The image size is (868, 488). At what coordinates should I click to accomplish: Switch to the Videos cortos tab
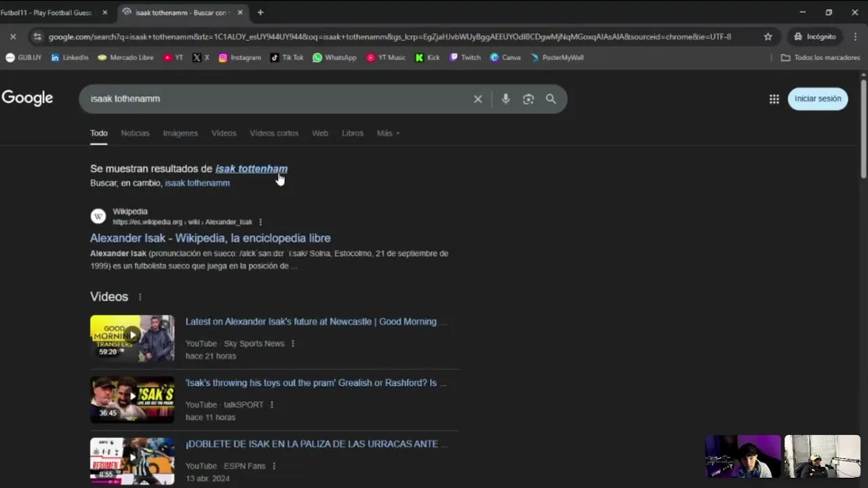(274, 134)
